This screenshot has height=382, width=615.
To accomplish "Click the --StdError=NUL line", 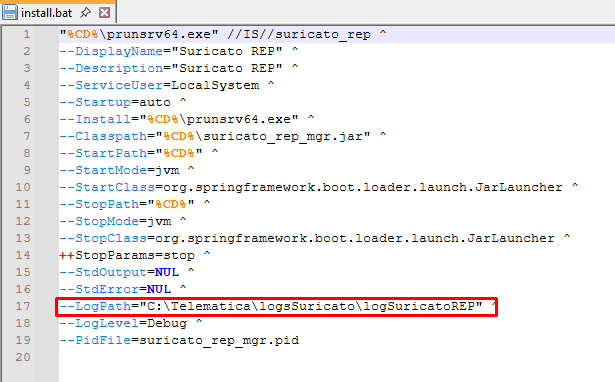I will click(x=123, y=289).
